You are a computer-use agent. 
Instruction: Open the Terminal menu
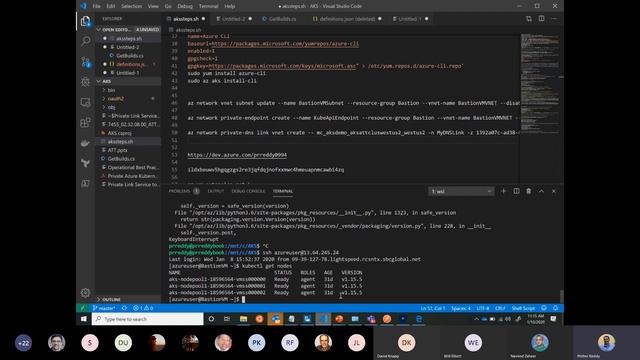208,6
